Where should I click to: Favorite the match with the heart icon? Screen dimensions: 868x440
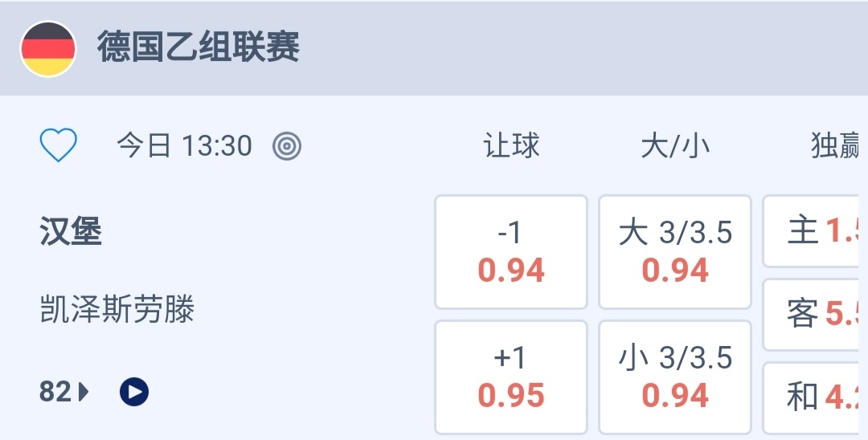pyautogui.click(x=59, y=146)
